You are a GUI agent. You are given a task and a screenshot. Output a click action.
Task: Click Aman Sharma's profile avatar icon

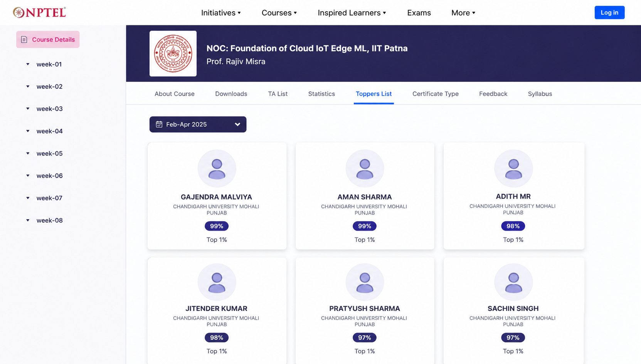coord(365,169)
